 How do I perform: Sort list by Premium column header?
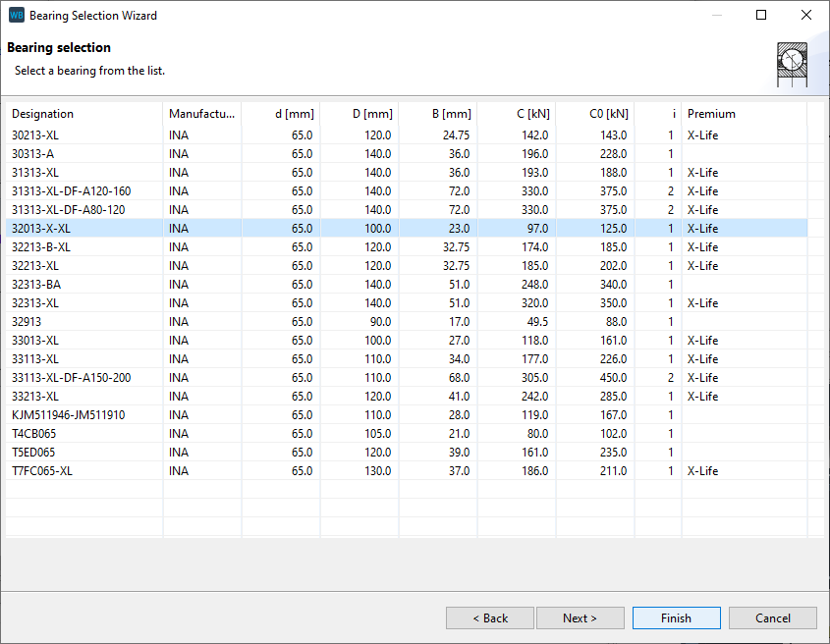pyautogui.click(x=744, y=114)
